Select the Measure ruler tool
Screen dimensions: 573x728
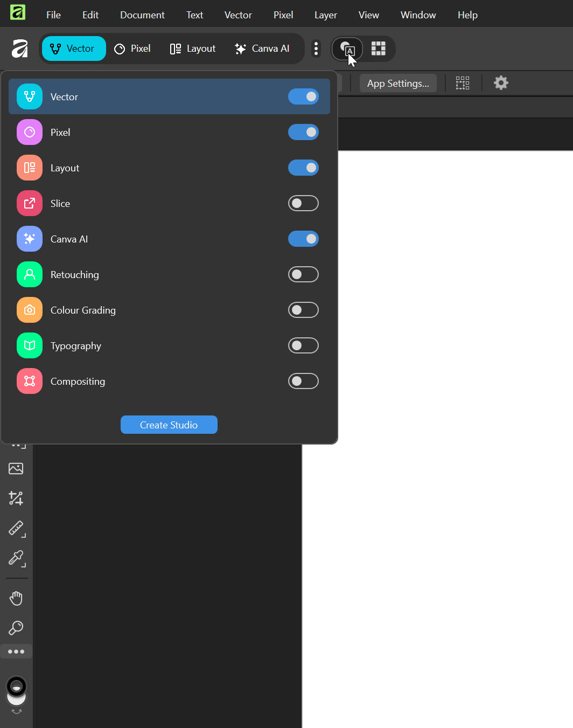tap(16, 529)
